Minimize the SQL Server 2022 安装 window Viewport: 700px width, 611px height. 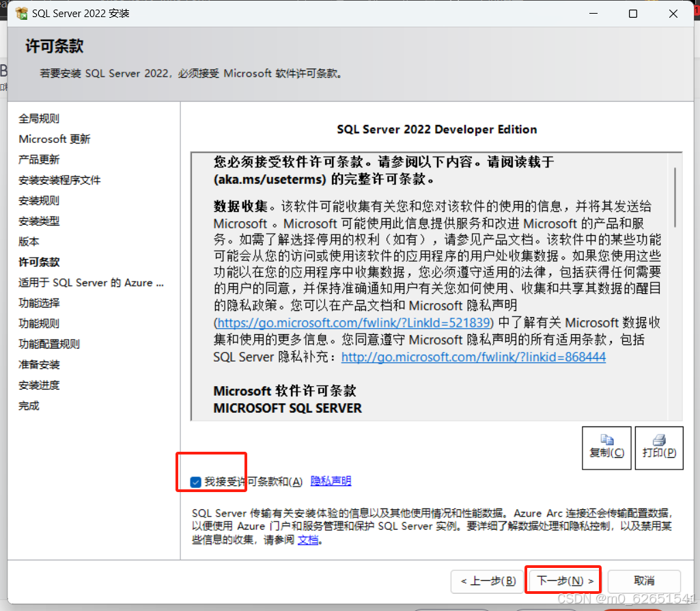tap(593, 14)
